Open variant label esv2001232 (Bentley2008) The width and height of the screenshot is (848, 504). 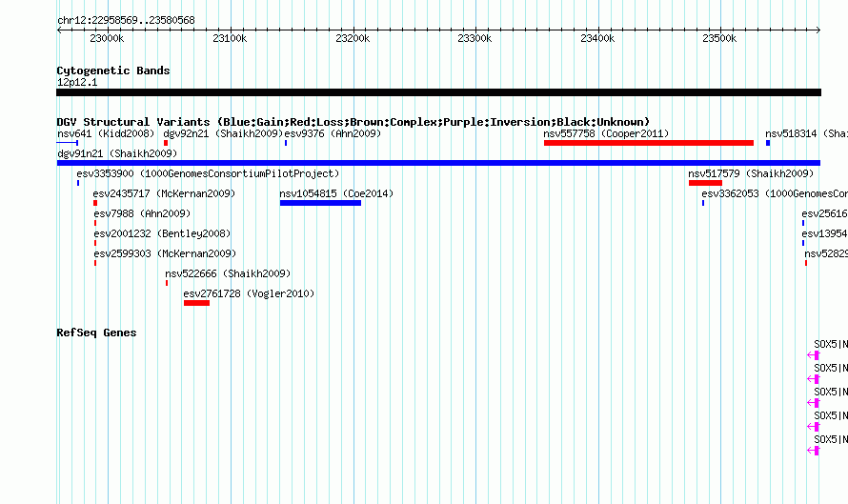coord(162,233)
